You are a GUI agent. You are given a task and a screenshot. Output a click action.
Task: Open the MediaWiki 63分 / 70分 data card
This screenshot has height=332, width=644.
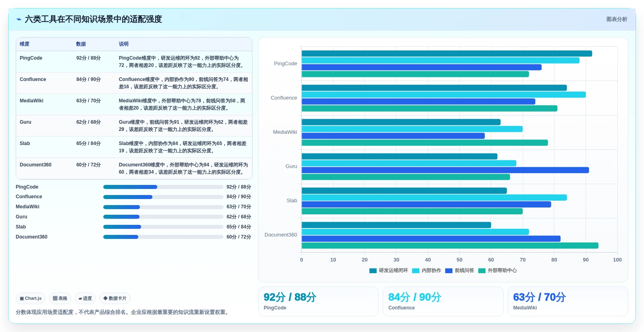pyautogui.click(x=568, y=301)
